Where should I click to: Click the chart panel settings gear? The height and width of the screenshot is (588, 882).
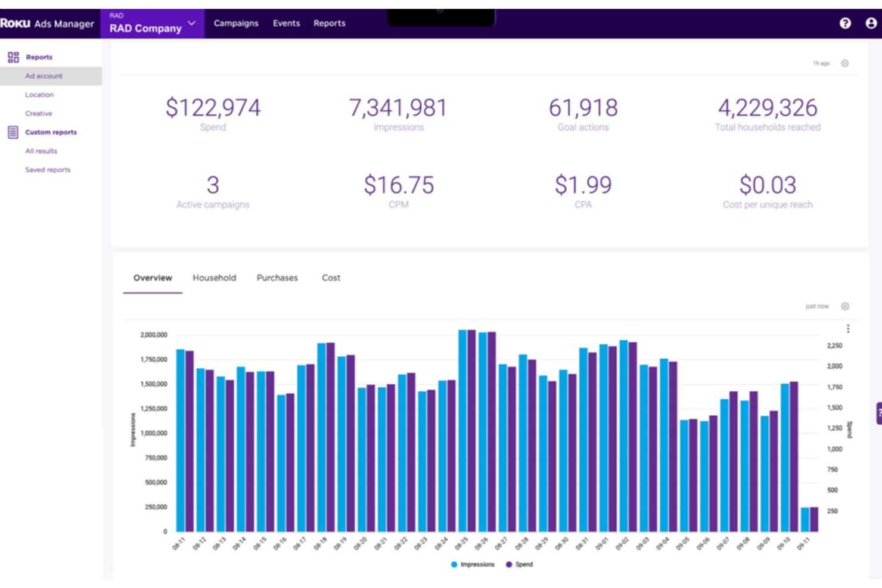click(845, 306)
